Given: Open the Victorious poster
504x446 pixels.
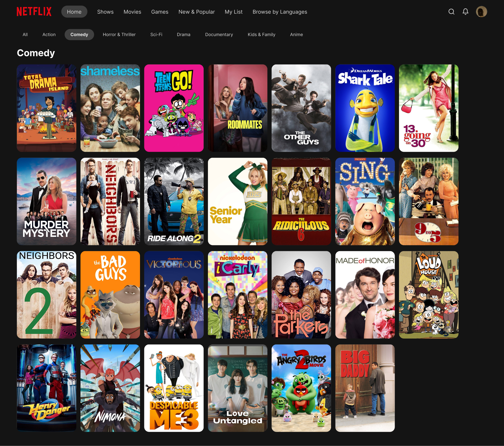Looking at the screenshot, I should point(174,295).
